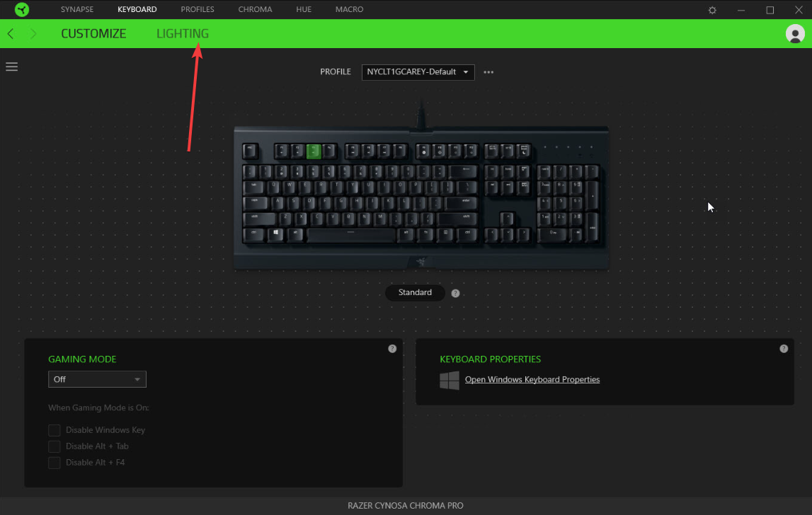812x515 pixels.
Task: Enable Disable Windows Key checkbox
Action: pos(54,430)
